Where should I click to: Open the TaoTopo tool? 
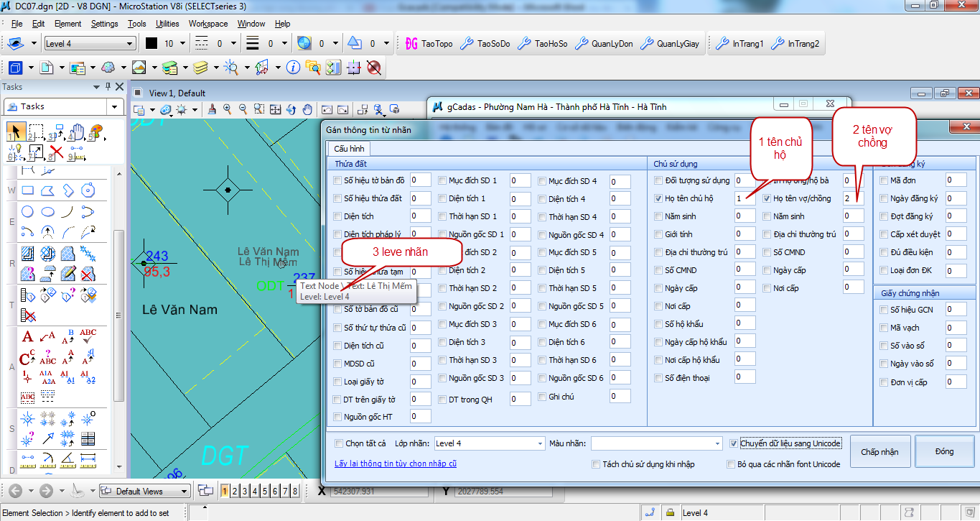point(429,44)
